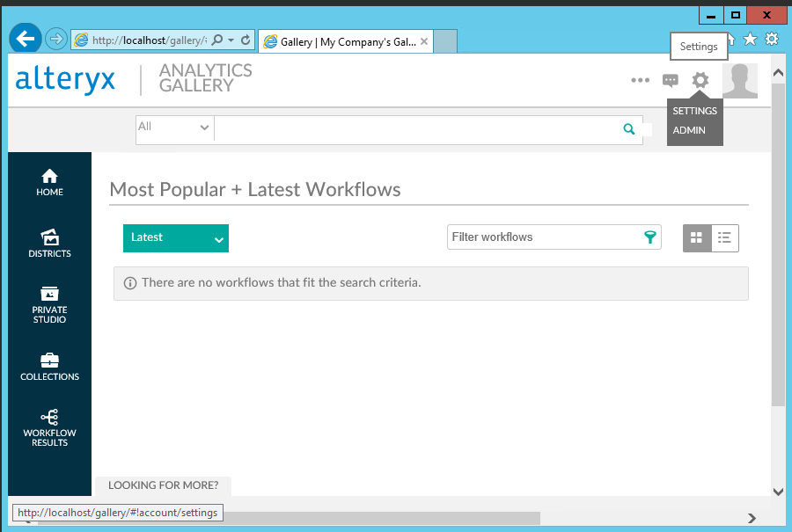Open the Private Studio section
Viewport: 792px width, 532px height.
(x=49, y=303)
